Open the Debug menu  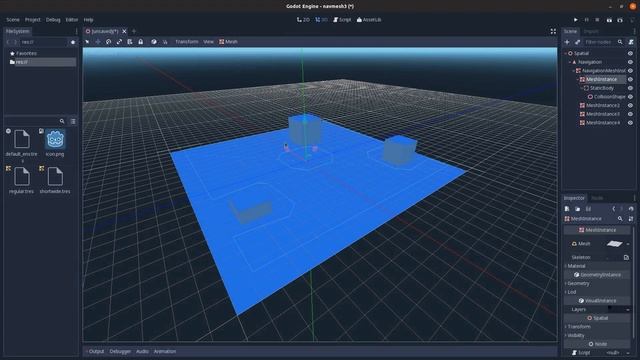pyautogui.click(x=53, y=20)
